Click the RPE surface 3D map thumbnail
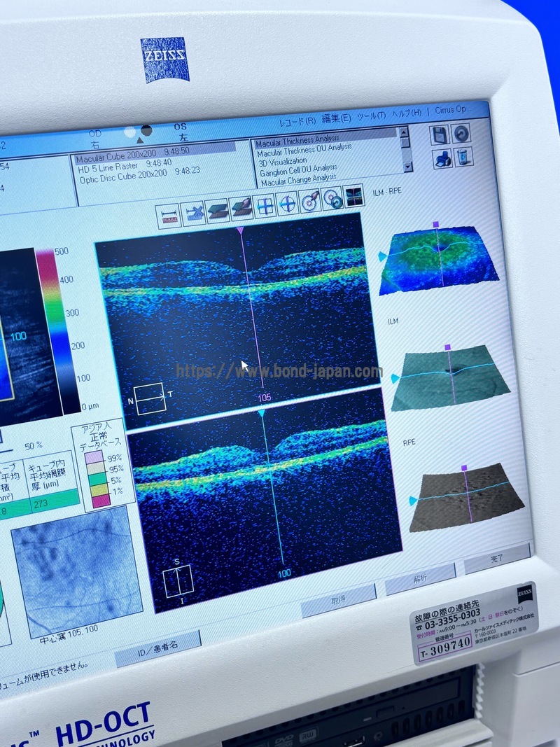The width and height of the screenshot is (560, 747). pyautogui.click(x=467, y=498)
